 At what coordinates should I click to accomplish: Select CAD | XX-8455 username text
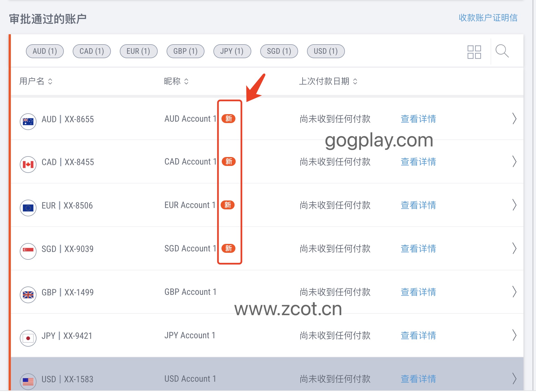(x=68, y=162)
